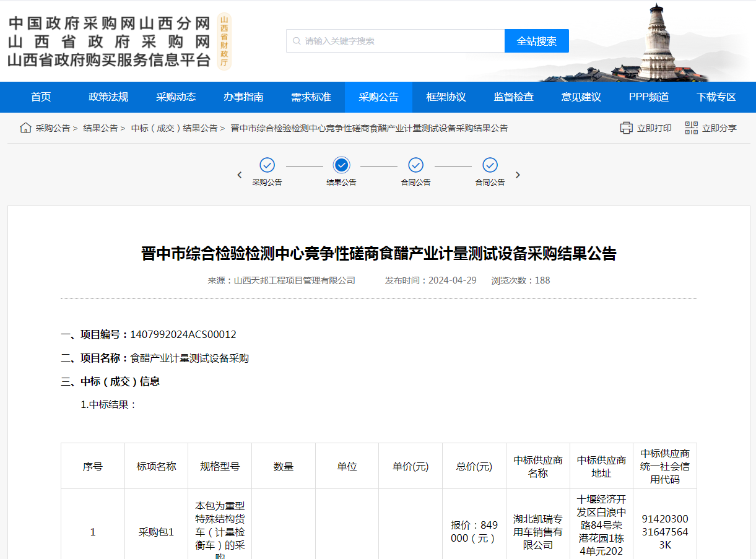Click the left chevron of the progress stepper

(x=240, y=175)
